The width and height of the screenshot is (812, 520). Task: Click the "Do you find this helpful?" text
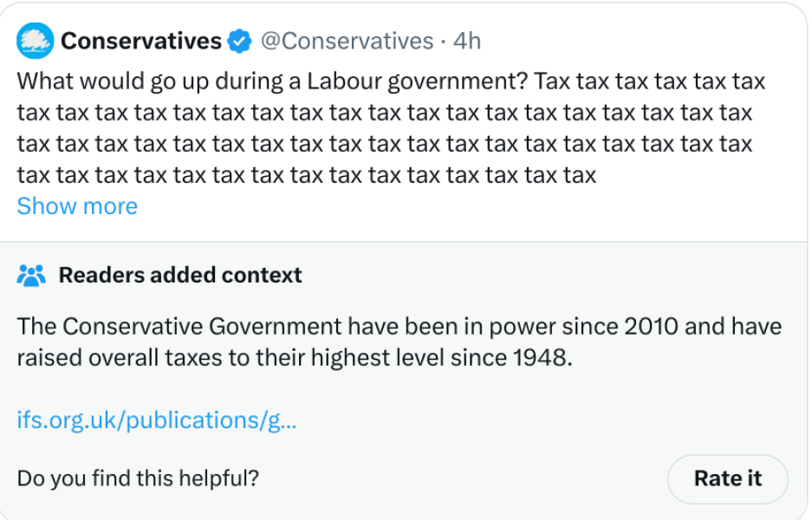pos(138,478)
